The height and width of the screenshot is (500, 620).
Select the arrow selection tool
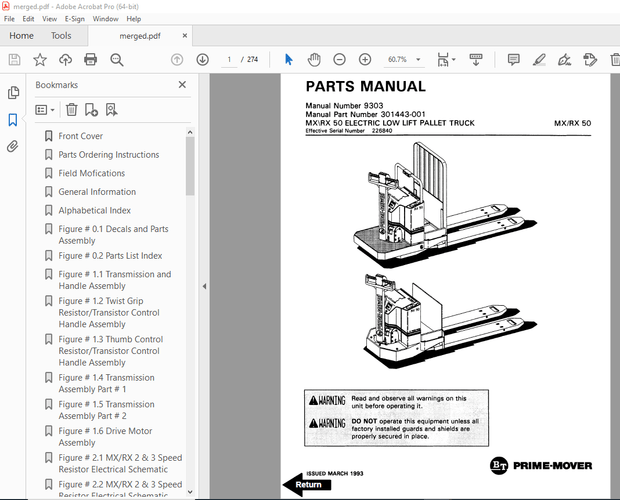[289, 60]
